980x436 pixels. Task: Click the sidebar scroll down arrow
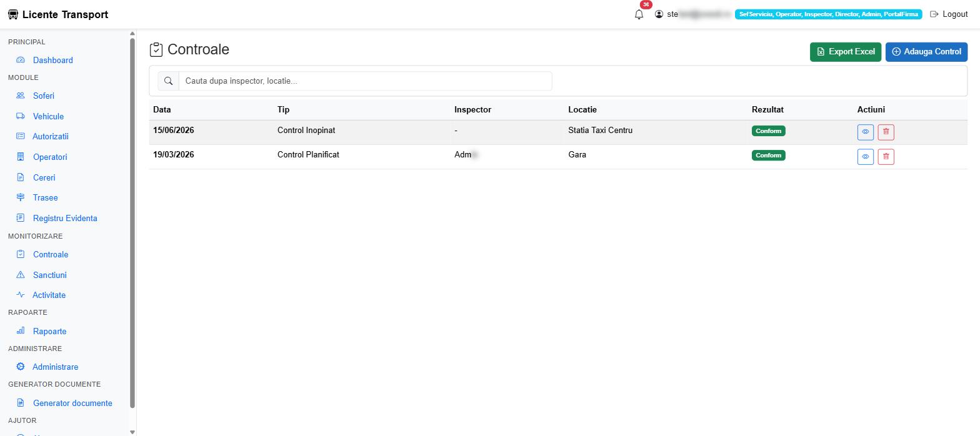(132, 432)
